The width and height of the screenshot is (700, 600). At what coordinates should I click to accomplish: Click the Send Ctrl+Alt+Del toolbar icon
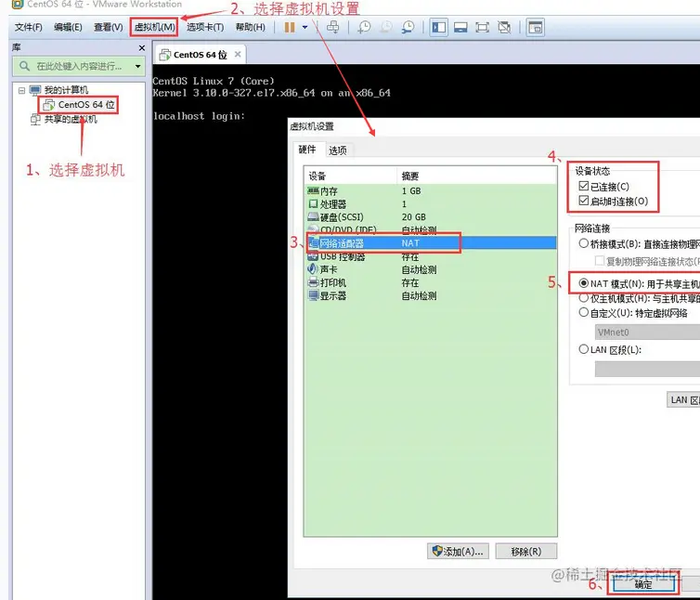coord(333,27)
